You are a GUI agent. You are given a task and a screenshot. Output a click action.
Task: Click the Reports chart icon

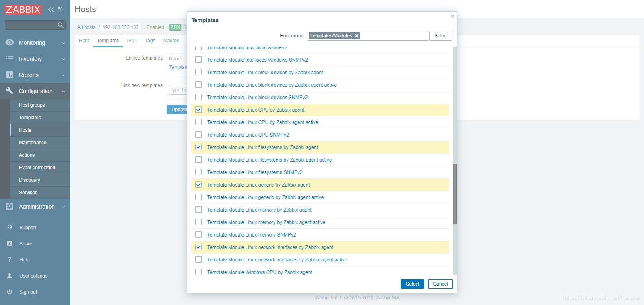click(10, 75)
